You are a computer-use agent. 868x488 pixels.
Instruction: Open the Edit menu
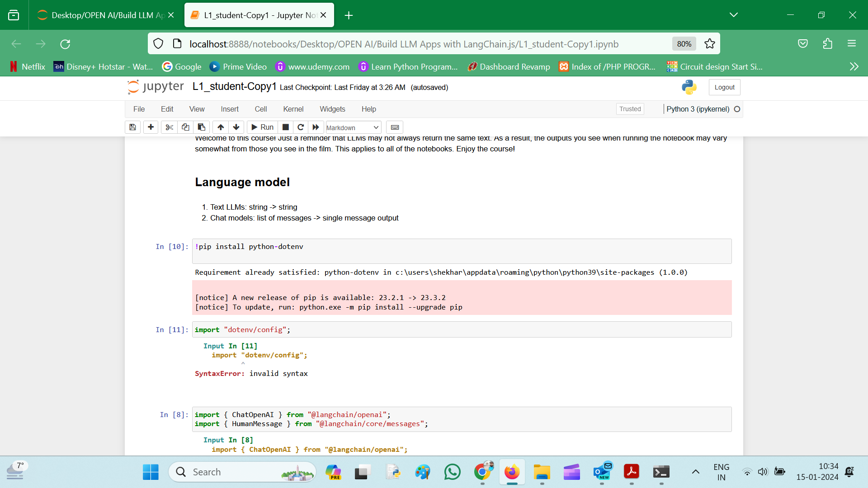(167, 109)
